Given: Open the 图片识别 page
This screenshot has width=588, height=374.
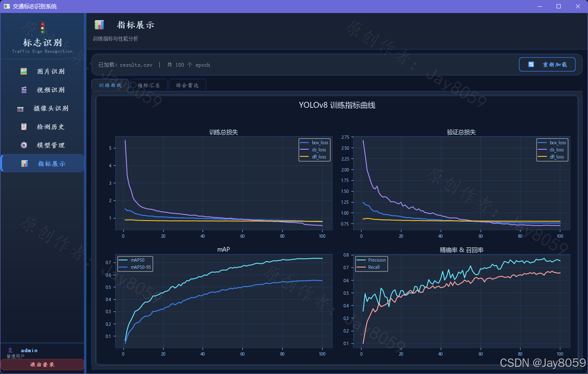Looking at the screenshot, I should pyautogui.click(x=42, y=71).
